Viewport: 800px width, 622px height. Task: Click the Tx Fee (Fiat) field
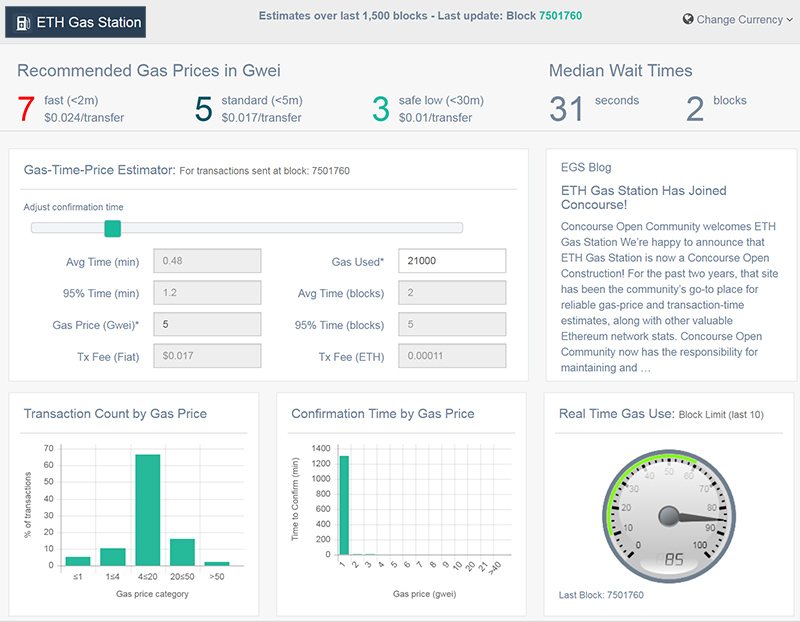[207, 356]
